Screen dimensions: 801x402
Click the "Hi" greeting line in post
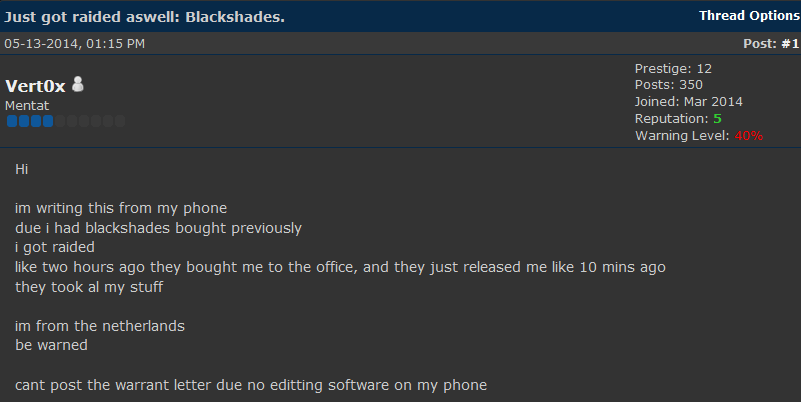click(22, 169)
